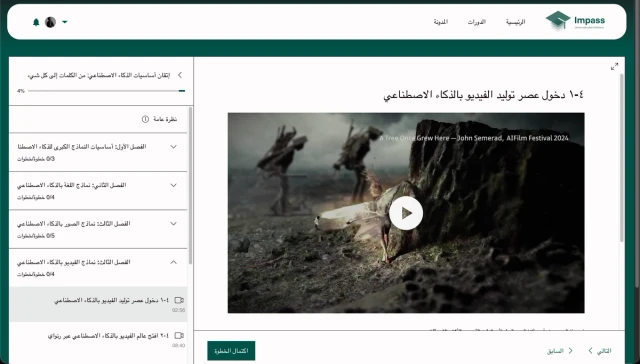Click the sidebar vertical scrollbar
This screenshot has height=364, width=640.
point(190,186)
